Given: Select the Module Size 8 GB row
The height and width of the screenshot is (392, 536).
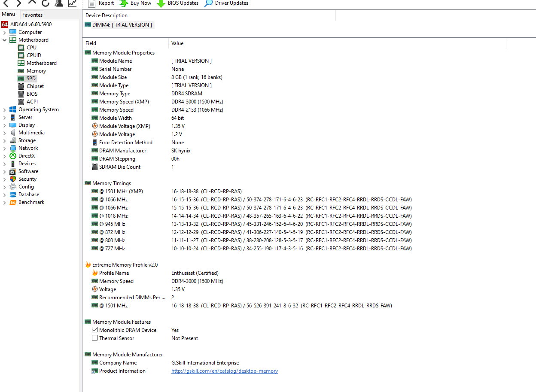Looking at the screenshot, I should point(157,77).
